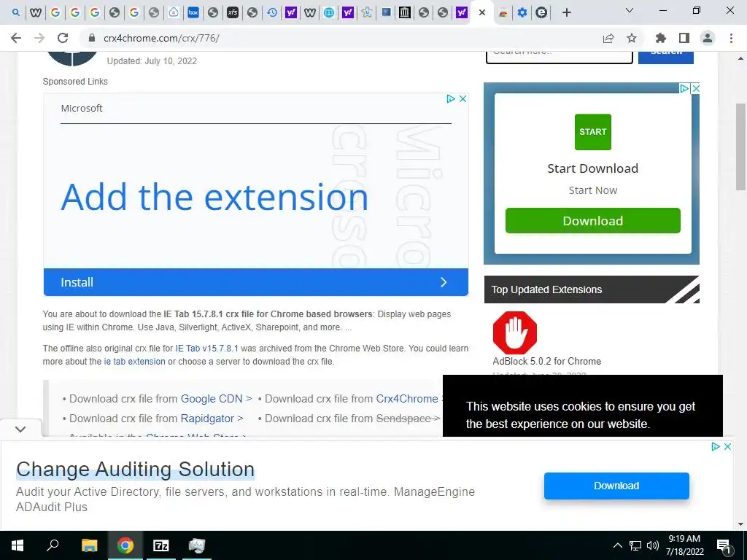This screenshot has width=747, height=560.
Task: Switch to the Settings gear tab
Action: tap(522, 12)
